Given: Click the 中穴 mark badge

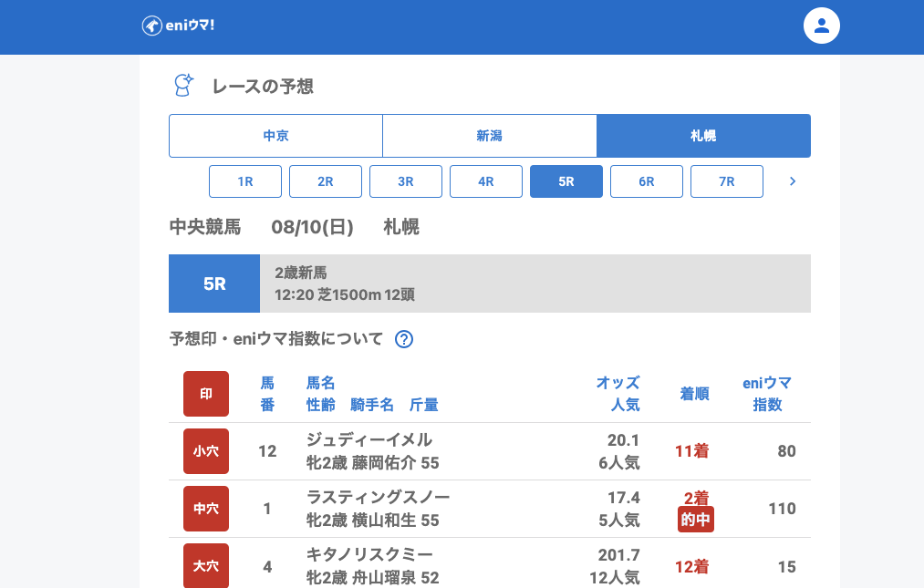Looking at the screenshot, I should click(x=206, y=509).
